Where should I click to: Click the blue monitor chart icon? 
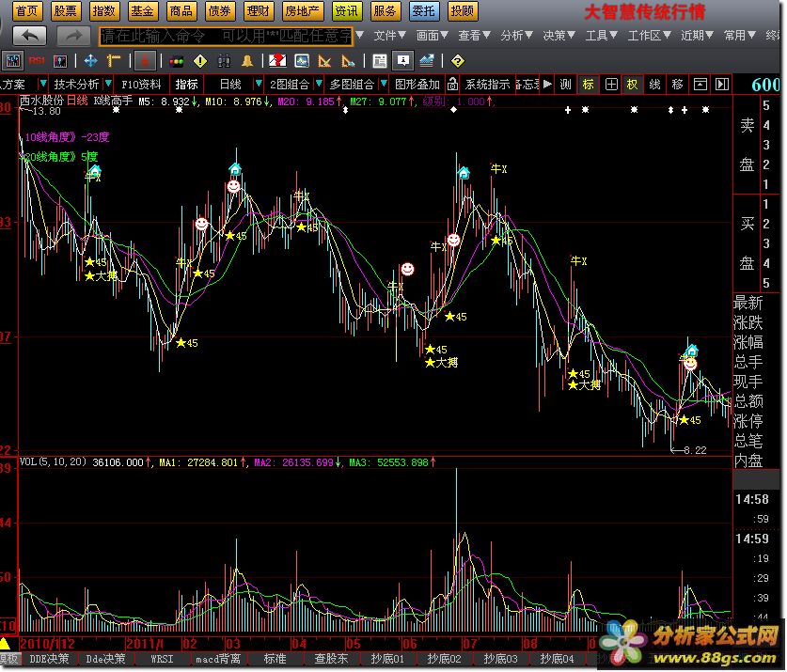pyautogui.click(x=302, y=61)
